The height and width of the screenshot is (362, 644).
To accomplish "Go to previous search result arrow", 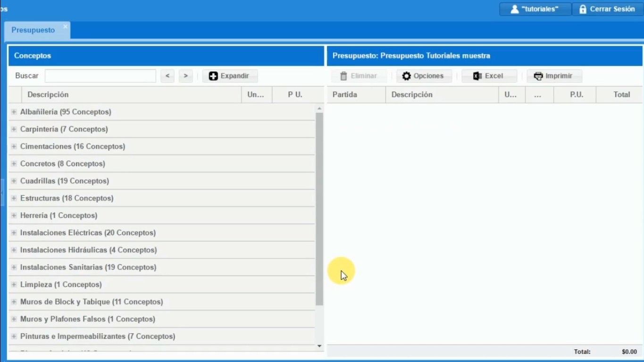I will click(x=167, y=76).
